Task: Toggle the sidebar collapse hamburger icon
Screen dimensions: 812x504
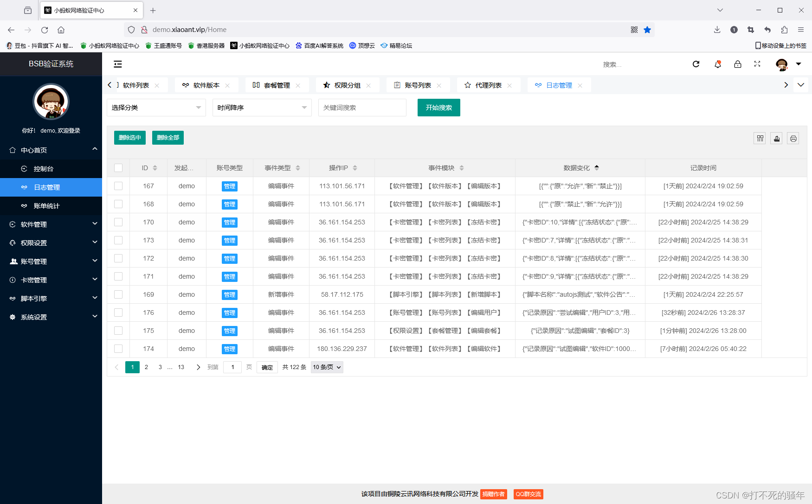Action: [x=118, y=64]
